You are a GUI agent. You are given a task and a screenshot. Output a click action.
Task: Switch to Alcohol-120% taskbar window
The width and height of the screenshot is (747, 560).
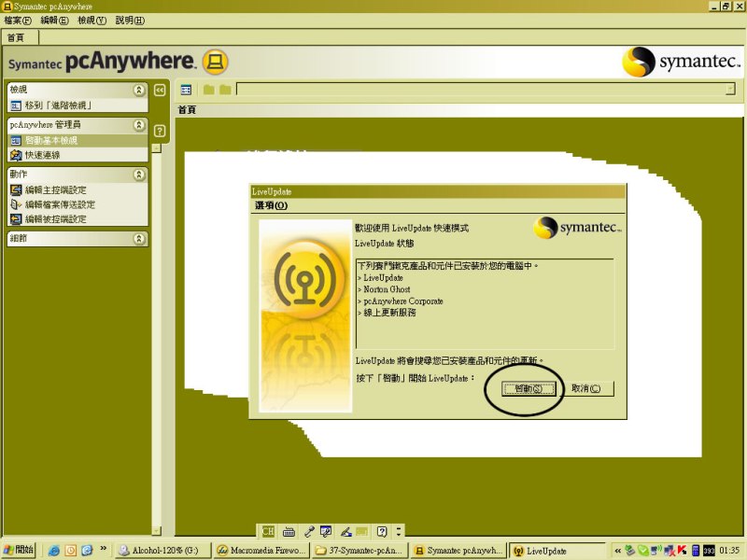162,551
